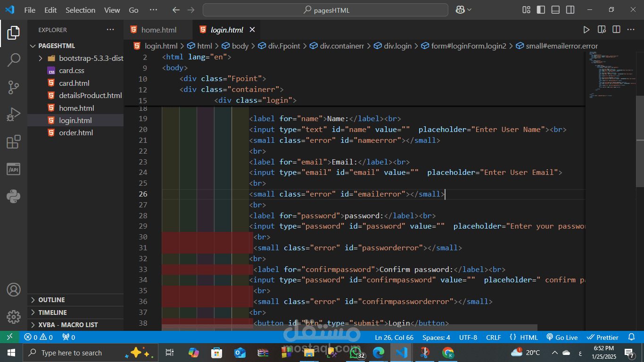Image resolution: width=644 pixels, height=362 pixels.
Task: Open the Manage gear icon
Action: (x=14, y=316)
